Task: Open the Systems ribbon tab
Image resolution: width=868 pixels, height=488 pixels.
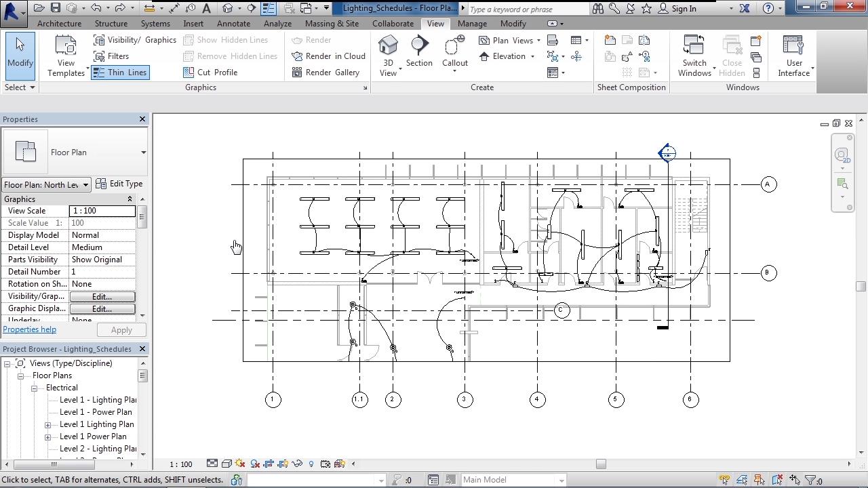Action: (155, 24)
